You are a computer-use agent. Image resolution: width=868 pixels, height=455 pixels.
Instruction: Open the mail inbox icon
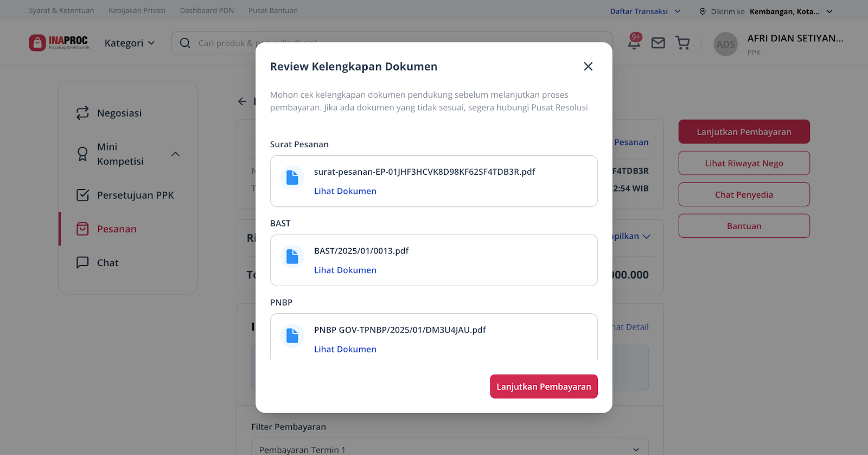click(658, 43)
